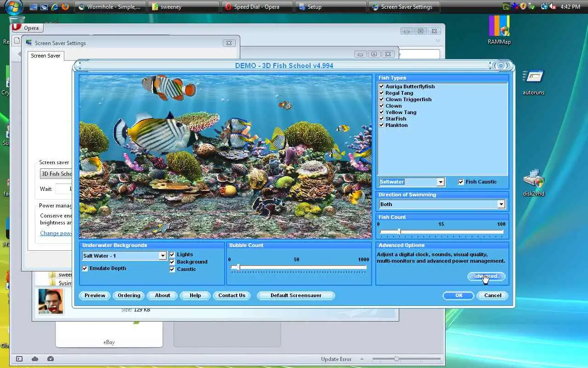Click the Bubble Count slider handle

click(x=238, y=267)
